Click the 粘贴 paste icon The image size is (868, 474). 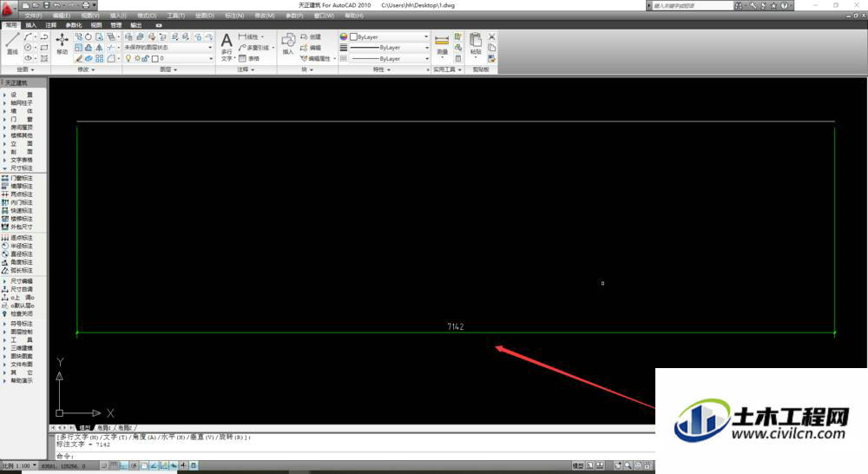coord(476,43)
